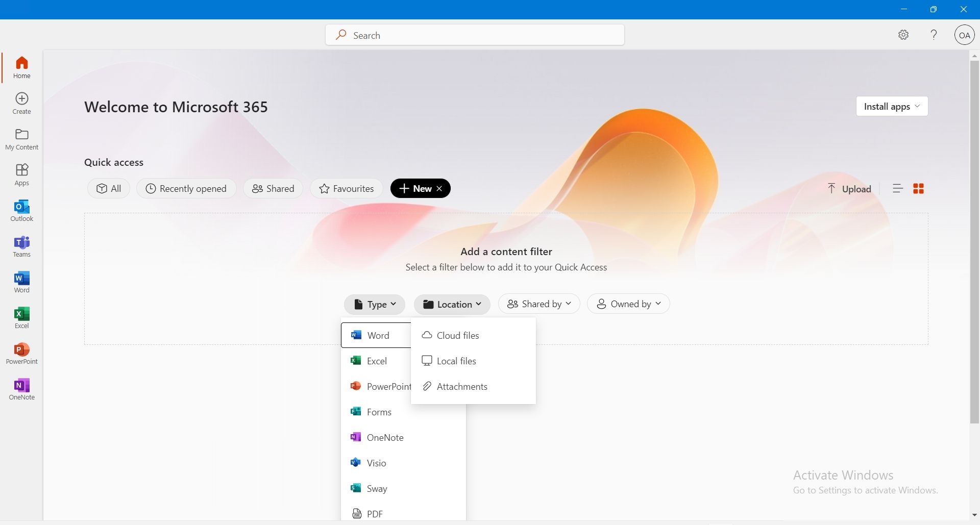Image resolution: width=980 pixels, height=525 pixels.
Task: Choose Word in the Type list
Action: pyautogui.click(x=376, y=335)
